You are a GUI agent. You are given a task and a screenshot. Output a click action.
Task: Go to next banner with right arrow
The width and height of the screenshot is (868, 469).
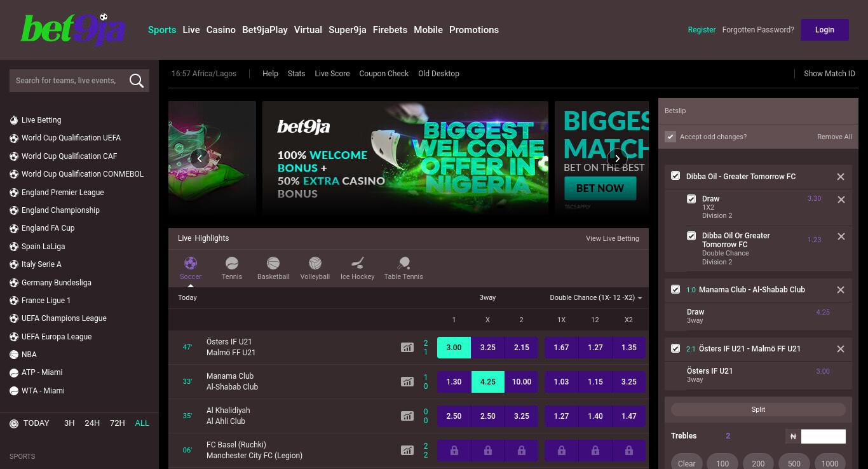tap(617, 158)
